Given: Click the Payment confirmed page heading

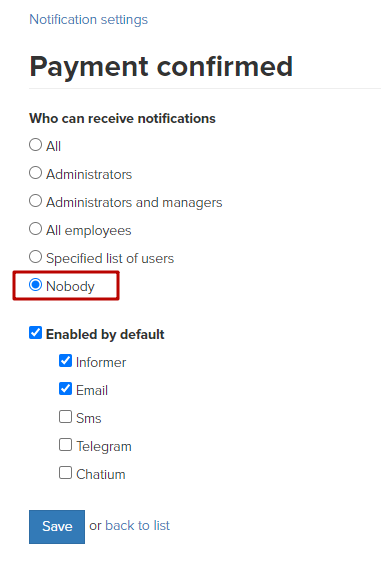Looking at the screenshot, I should click(x=161, y=66).
